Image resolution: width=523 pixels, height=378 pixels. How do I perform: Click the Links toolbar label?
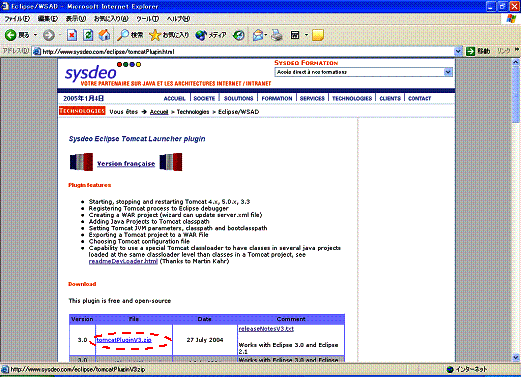click(x=503, y=51)
